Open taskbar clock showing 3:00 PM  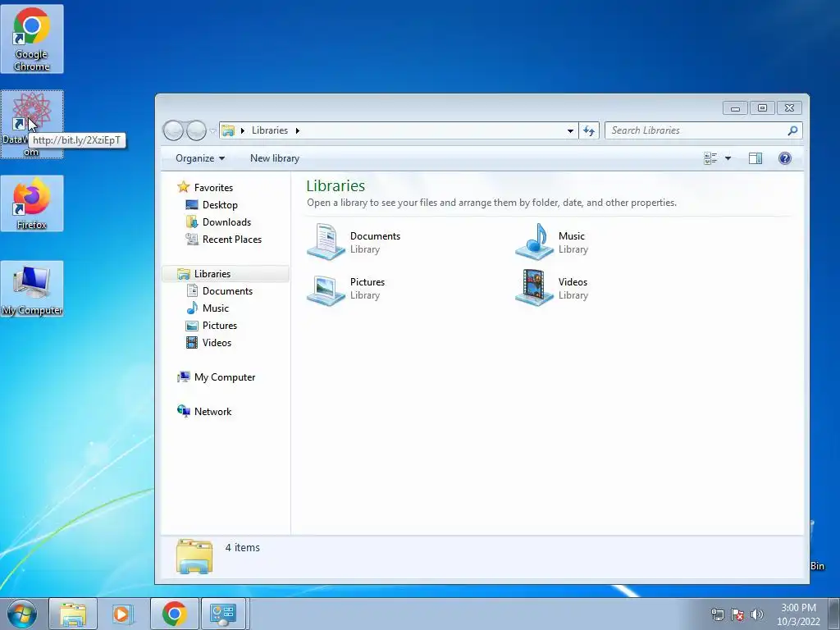click(x=798, y=614)
